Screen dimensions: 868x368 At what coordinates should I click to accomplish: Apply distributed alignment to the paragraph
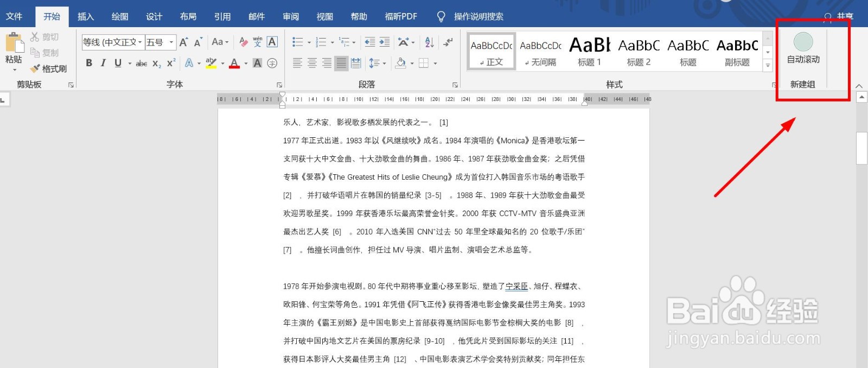click(x=356, y=64)
